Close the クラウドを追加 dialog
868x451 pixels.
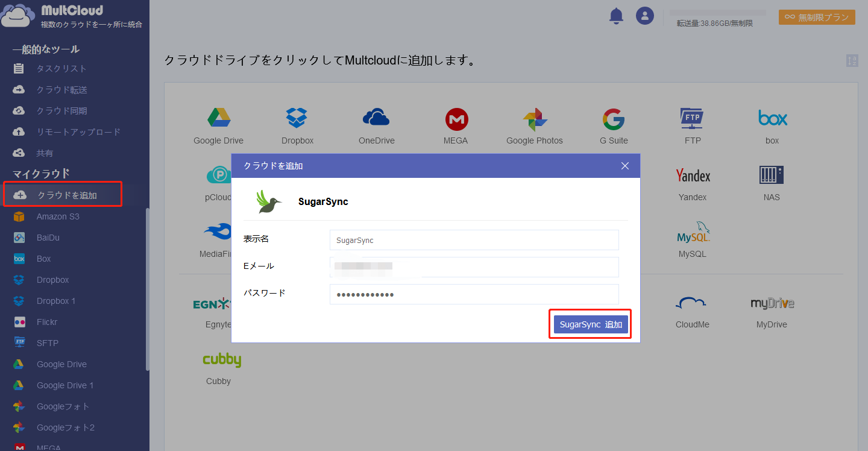pyautogui.click(x=625, y=166)
